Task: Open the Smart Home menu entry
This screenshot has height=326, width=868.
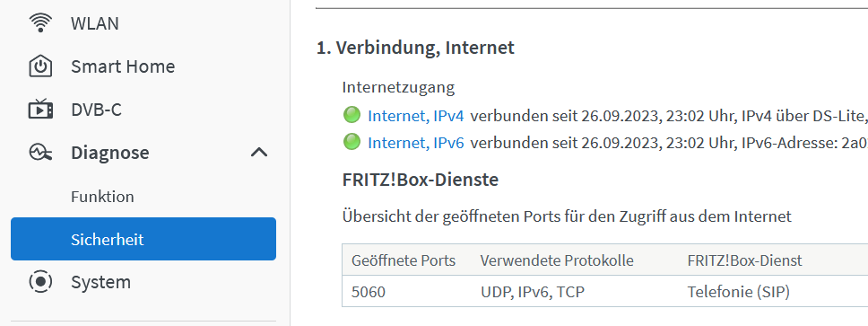Action: (143, 66)
